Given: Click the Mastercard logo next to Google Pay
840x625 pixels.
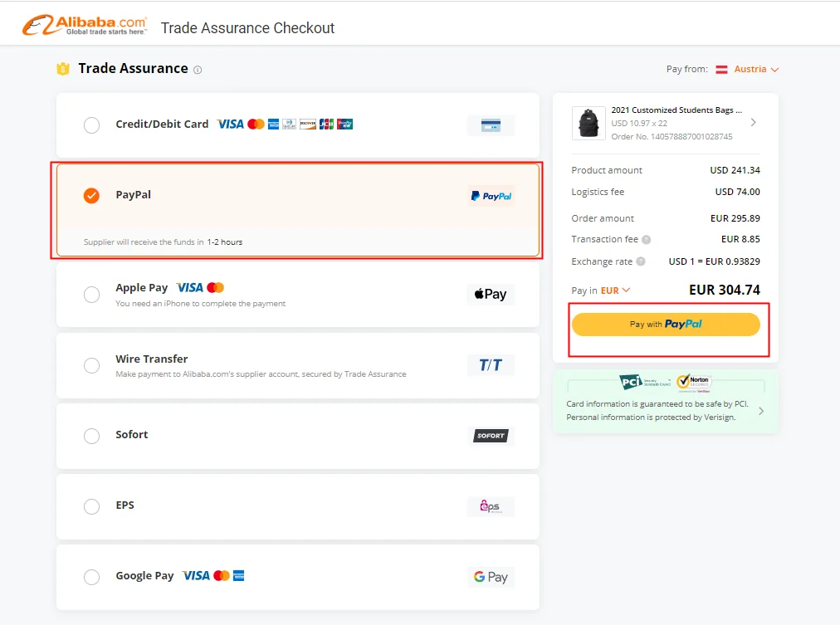Looking at the screenshot, I should (222, 576).
